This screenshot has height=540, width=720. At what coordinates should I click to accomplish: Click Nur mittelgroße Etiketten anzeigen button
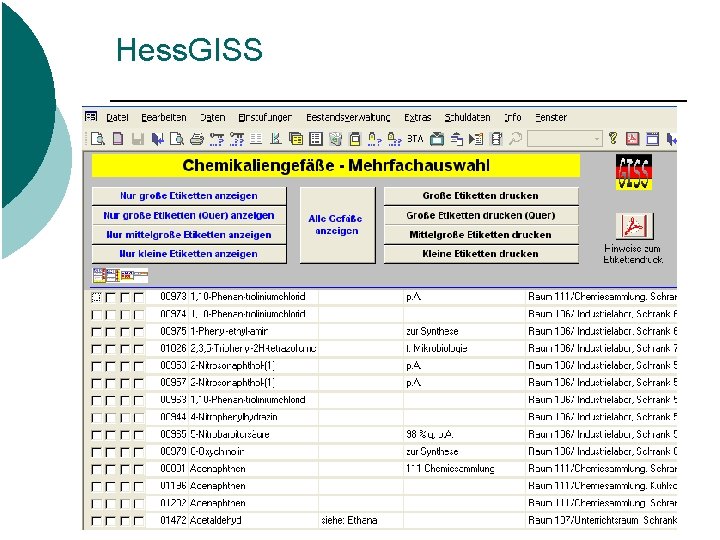point(189,235)
